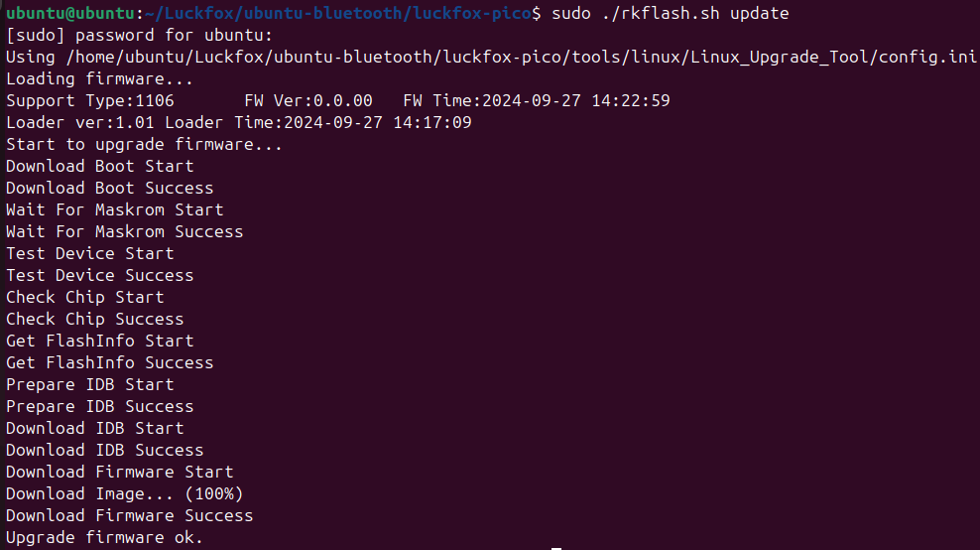Click the Start to upgrade firmware line
The width and height of the screenshot is (980, 550).
coord(144,144)
